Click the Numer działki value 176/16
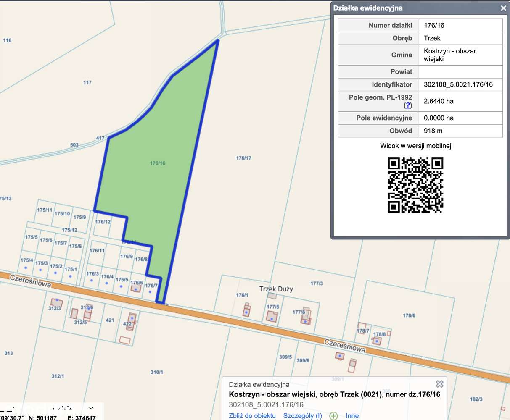510x420 pixels. click(434, 25)
